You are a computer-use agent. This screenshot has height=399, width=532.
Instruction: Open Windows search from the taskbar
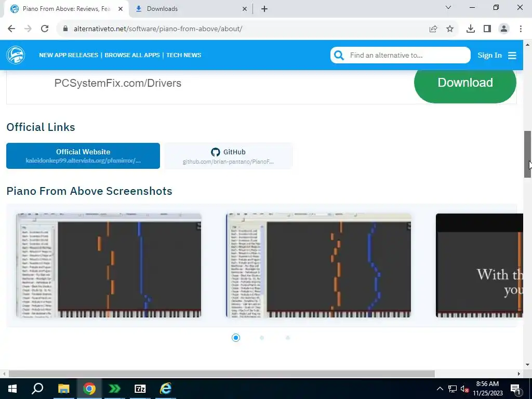(x=37, y=389)
